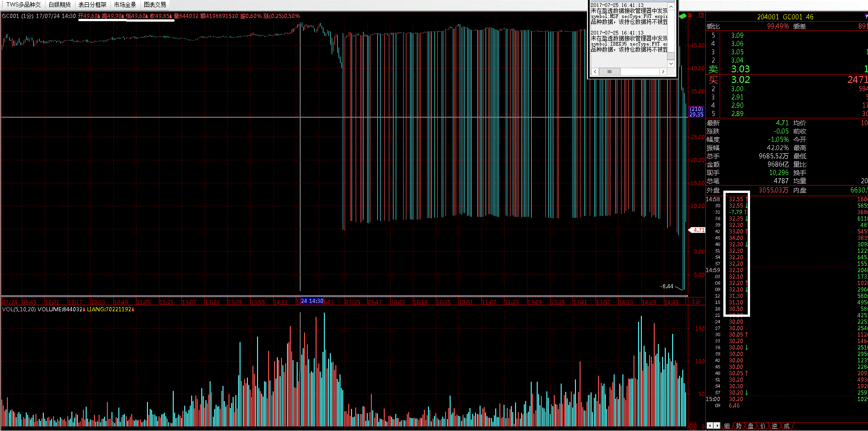Open the 成 tab in bottom panel
This screenshot has width=868, height=431.
[x=786, y=426]
